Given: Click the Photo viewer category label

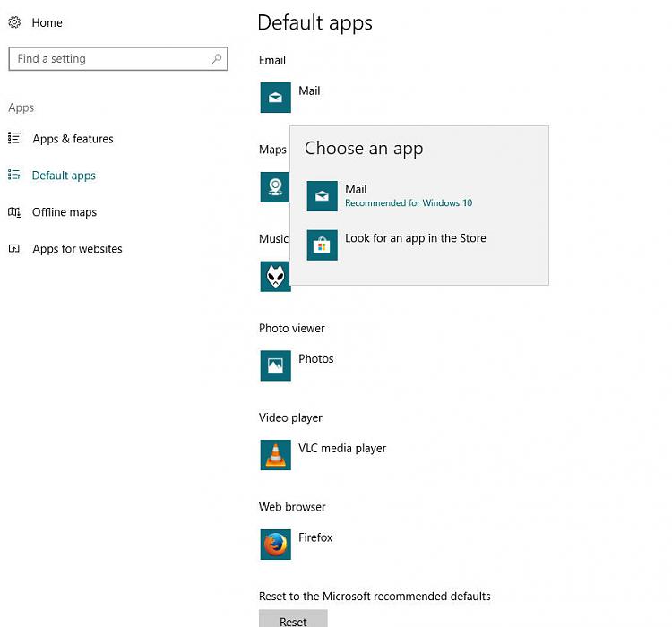Looking at the screenshot, I should [292, 329].
